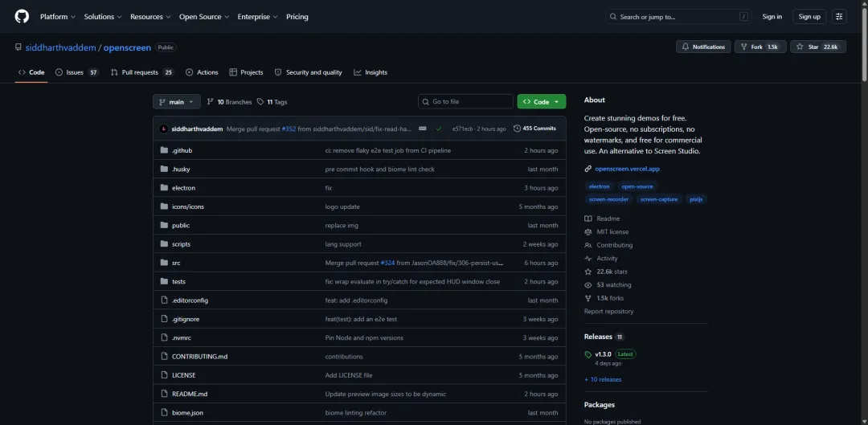
Task: Open the .nvmrc file name
Action: tap(182, 337)
